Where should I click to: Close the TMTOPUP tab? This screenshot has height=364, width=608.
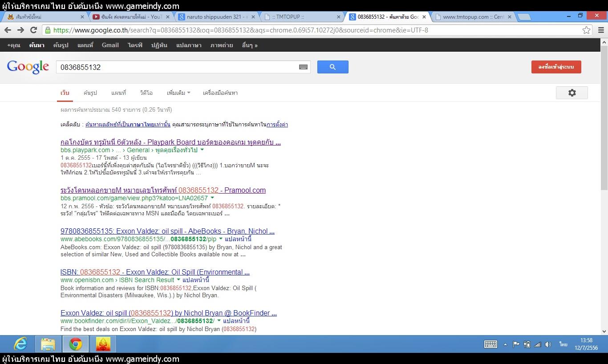[339, 17]
